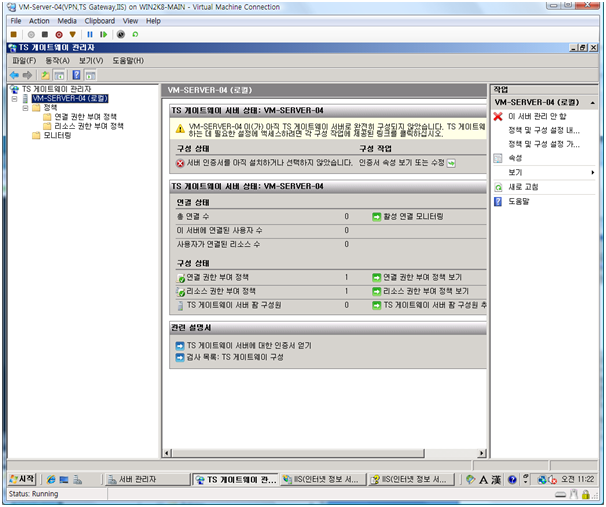Click Show/Hide console tree icon
606x507 pixels.
[x=59, y=75]
